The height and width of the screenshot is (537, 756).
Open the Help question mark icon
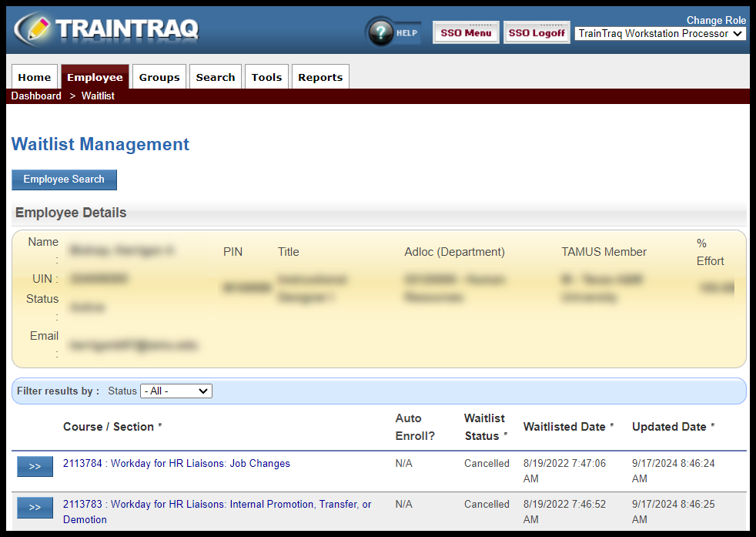(x=381, y=32)
